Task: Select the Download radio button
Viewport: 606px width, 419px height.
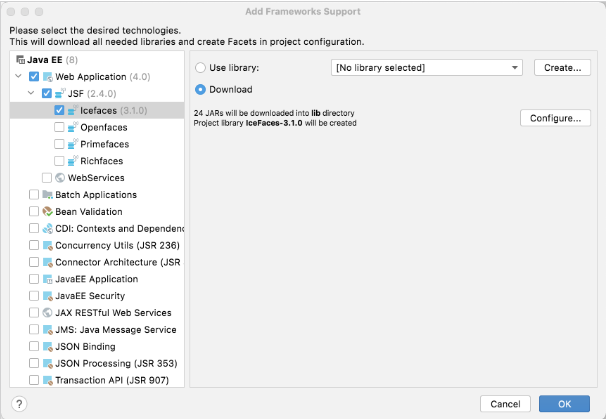Action: (200, 90)
